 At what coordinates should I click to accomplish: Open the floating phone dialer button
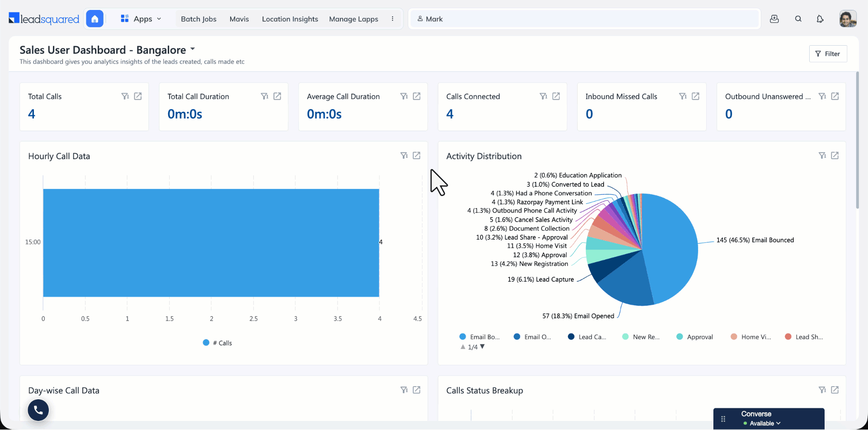coord(38,410)
